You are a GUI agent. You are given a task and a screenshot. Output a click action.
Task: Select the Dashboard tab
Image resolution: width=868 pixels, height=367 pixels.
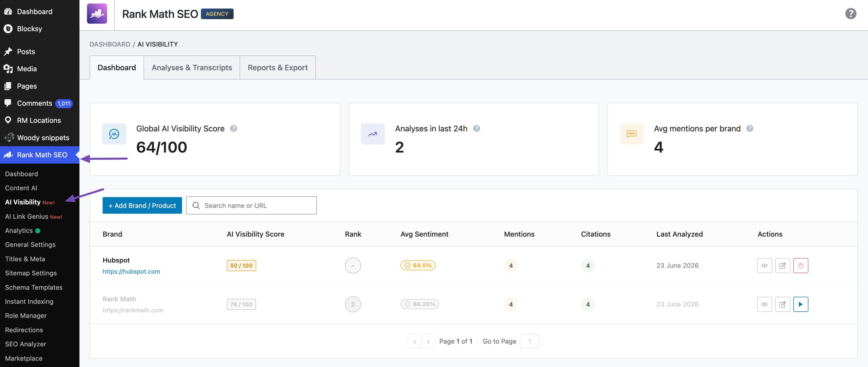[117, 68]
